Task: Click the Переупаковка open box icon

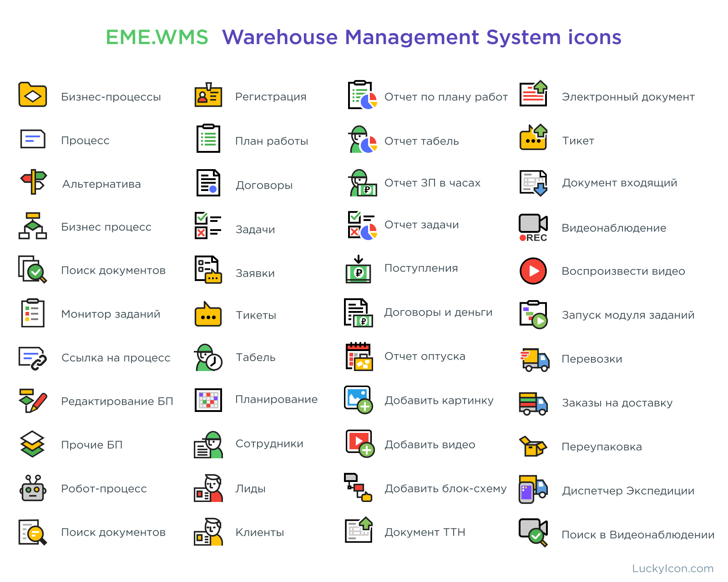Action: 532,447
